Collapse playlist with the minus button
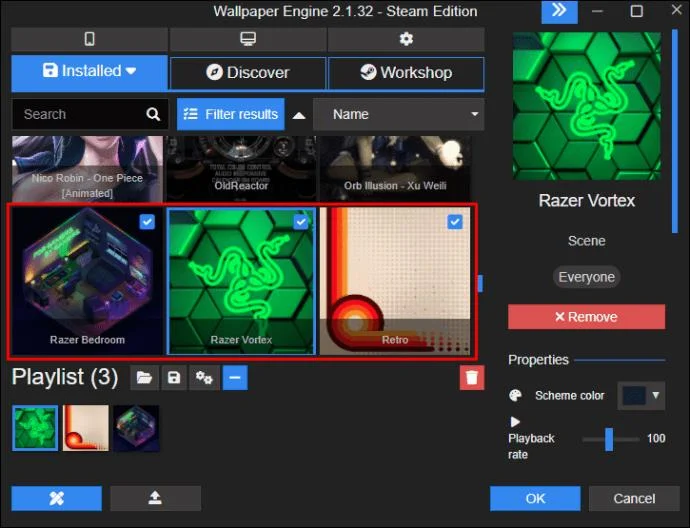 (235, 378)
